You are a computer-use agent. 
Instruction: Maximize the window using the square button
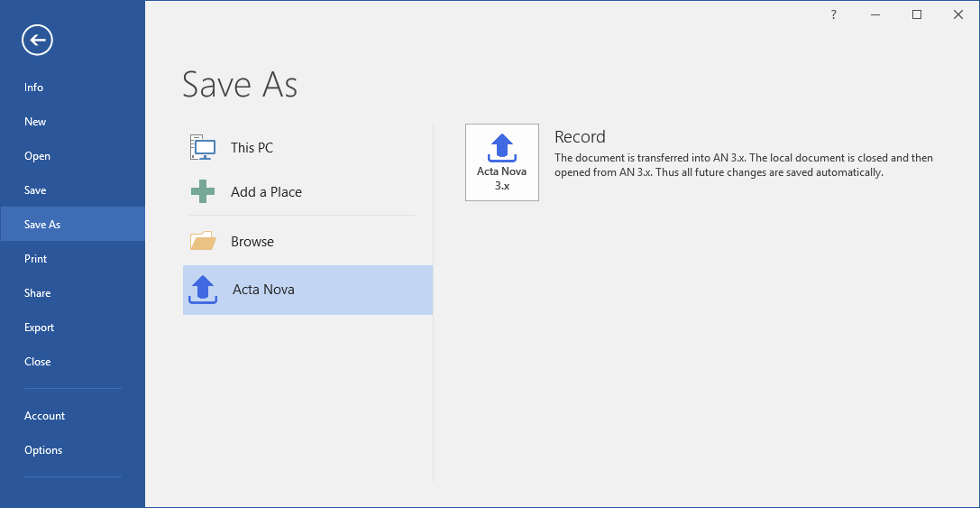pos(917,15)
